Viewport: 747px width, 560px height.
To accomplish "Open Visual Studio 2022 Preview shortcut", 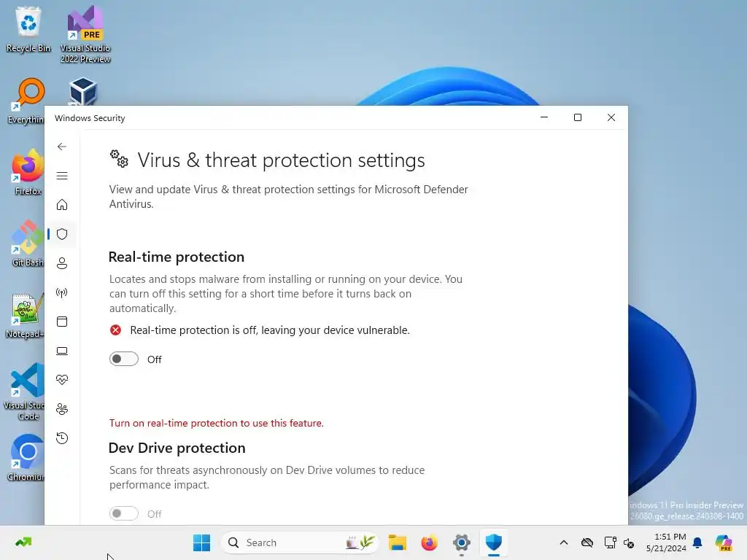I will point(85,35).
